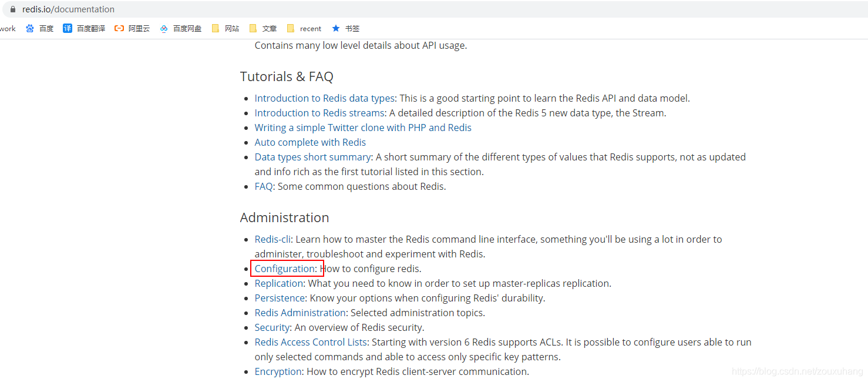868x382 pixels.
Task: Open the Redis-cli guide link
Action: (x=272, y=239)
